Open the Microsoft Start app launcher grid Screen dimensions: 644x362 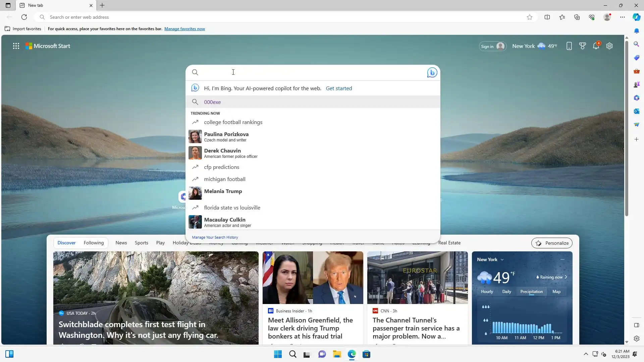point(16,46)
